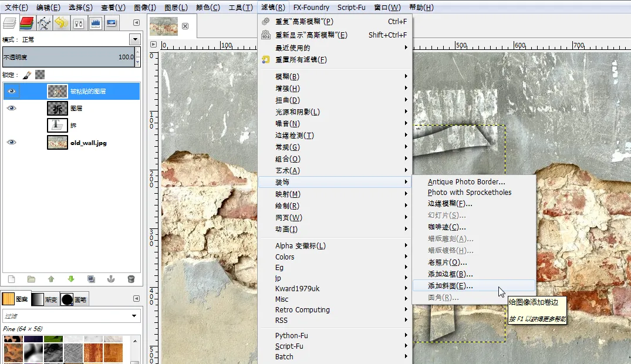Expand the Enhance (增强) submenu
The image size is (631, 364).
pos(335,88)
